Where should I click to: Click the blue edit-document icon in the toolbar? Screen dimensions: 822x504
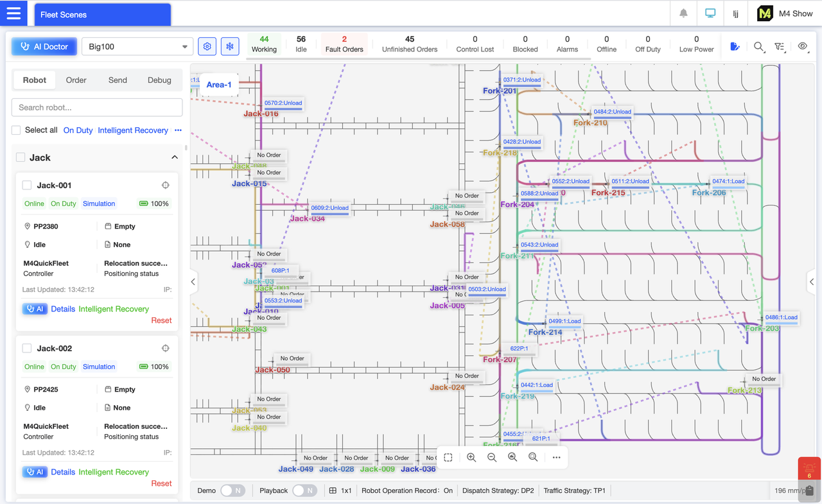735,46
